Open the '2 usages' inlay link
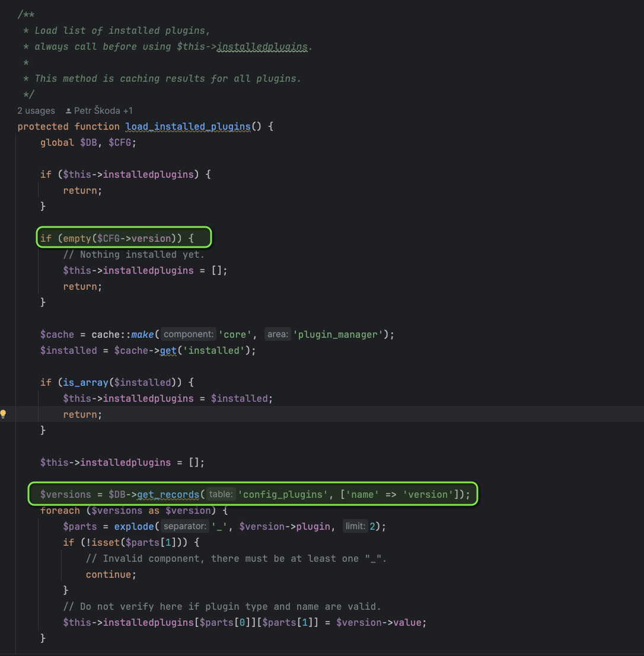This screenshot has width=644, height=656. [36, 111]
